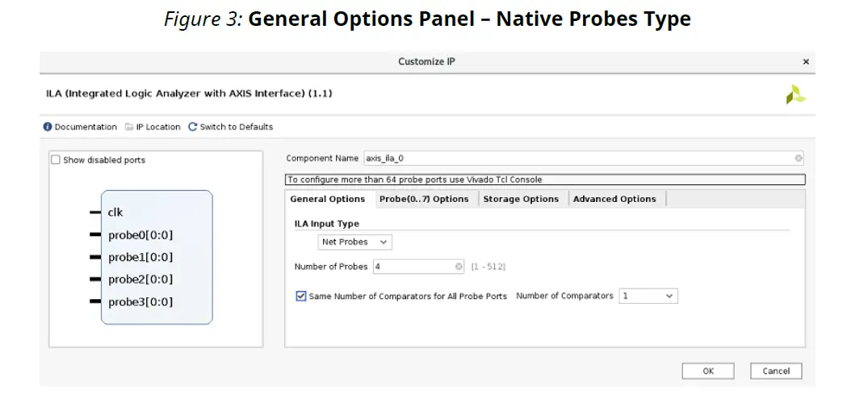Clear the Component Name field icon
The width and height of the screenshot is (868, 396).
(799, 158)
